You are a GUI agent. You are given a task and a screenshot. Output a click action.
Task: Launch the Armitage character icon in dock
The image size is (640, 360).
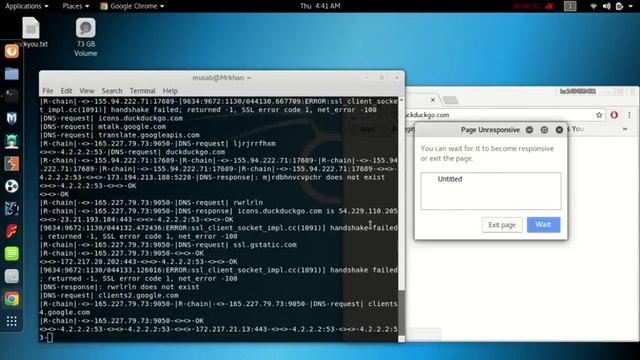(11, 141)
